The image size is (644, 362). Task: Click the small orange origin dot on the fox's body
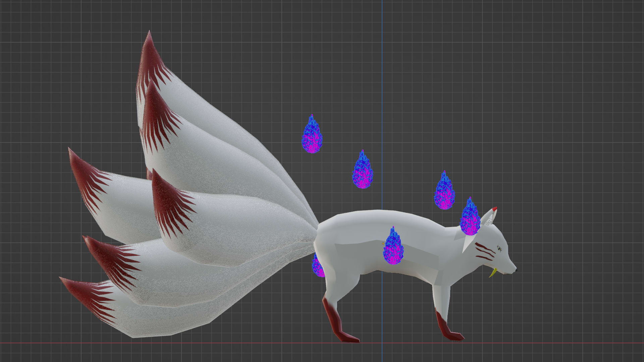(x=383, y=244)
